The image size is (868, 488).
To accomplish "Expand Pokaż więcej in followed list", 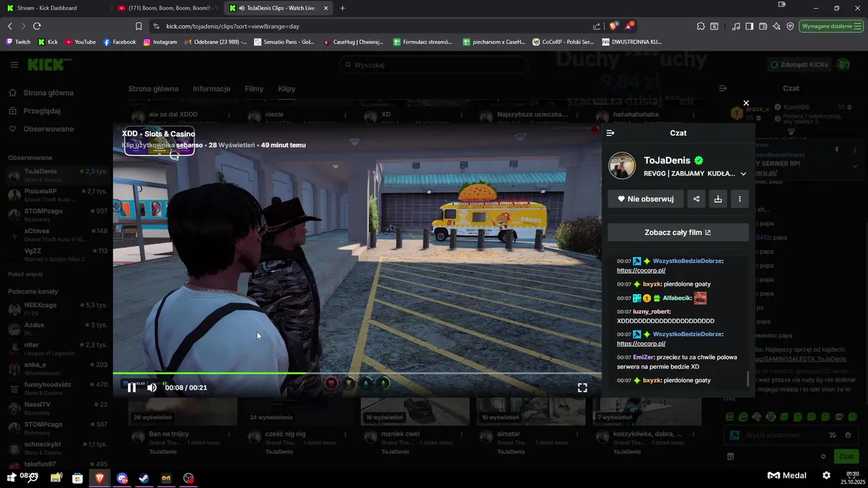I will point(25,274).
